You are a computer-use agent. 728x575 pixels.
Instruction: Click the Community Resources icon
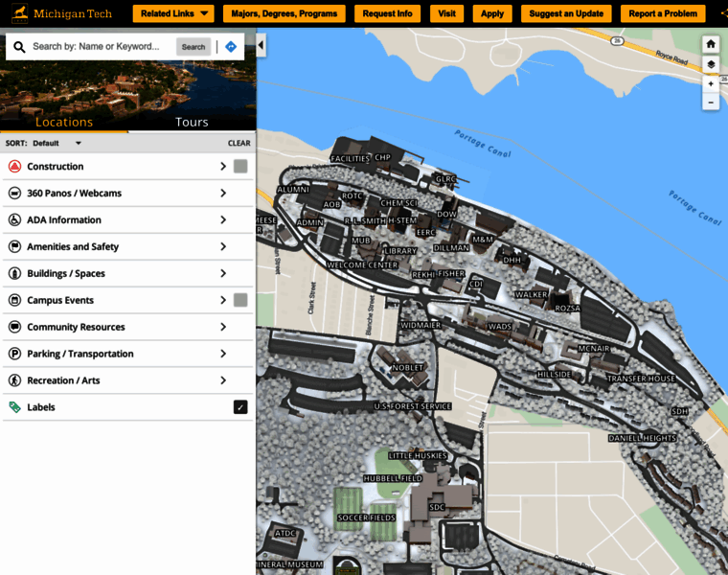point(15,327)
